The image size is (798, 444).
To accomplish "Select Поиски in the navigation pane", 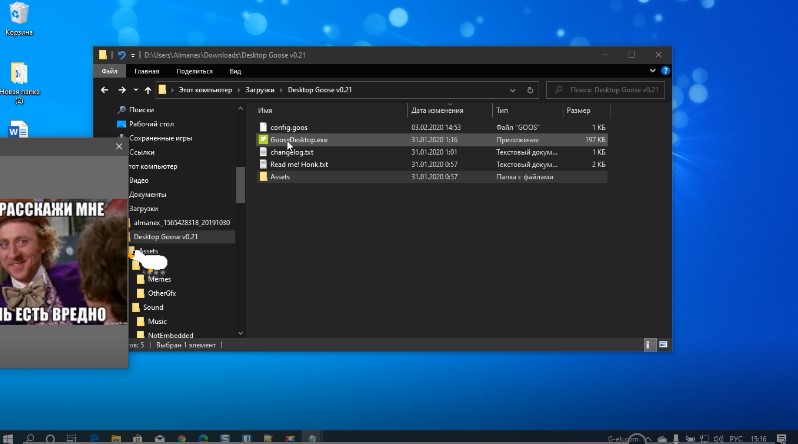I will coord(141,109).
